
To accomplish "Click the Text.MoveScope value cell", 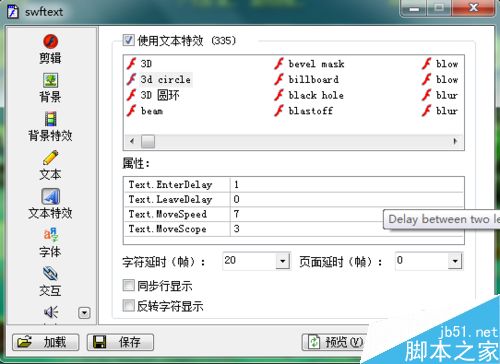I will [347, 229].
